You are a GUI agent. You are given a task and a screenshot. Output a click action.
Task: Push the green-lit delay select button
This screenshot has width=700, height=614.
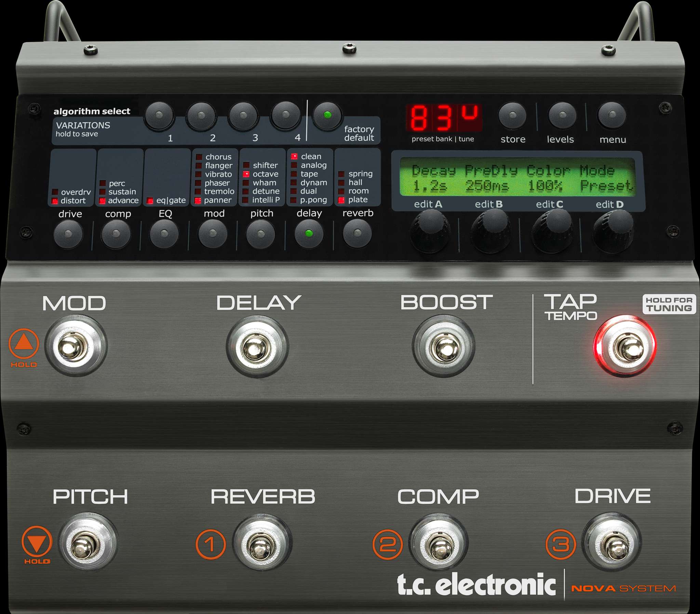[x=309, y=234]
